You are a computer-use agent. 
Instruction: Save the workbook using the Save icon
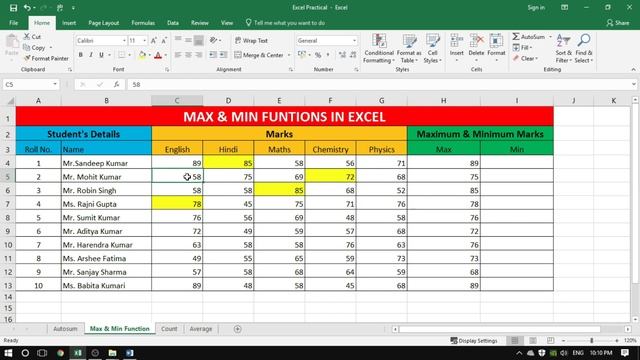tap(13, 8)
